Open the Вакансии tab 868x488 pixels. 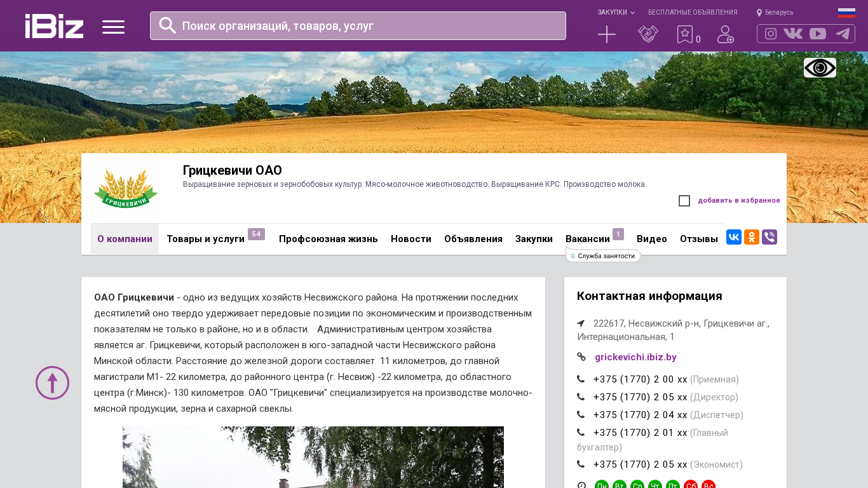click(588, 239)
